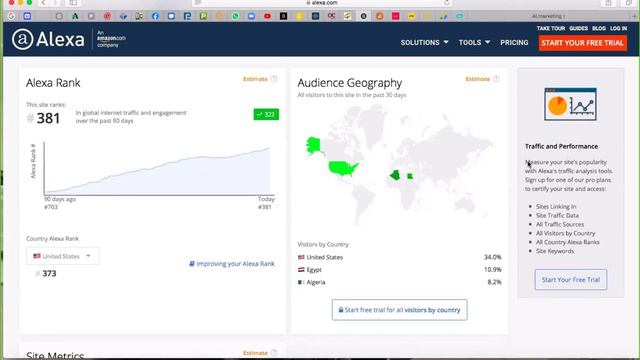
Task: Open the OC favorite icon
Action: coord(331,16)
